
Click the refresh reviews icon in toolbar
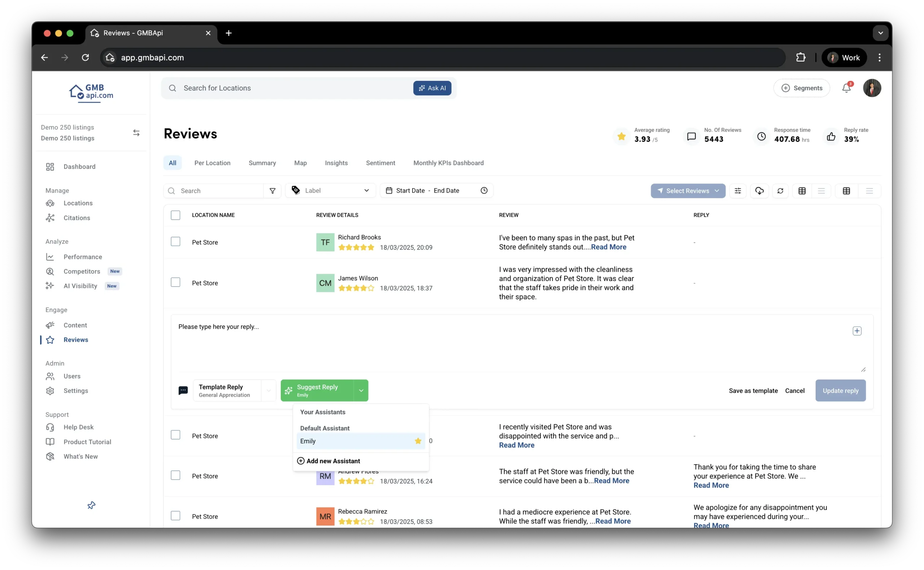click(780, 191)
